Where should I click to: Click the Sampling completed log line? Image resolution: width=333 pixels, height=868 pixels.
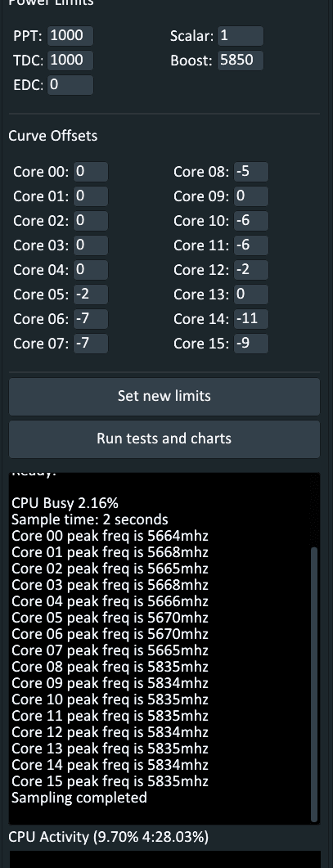[79, 798]
